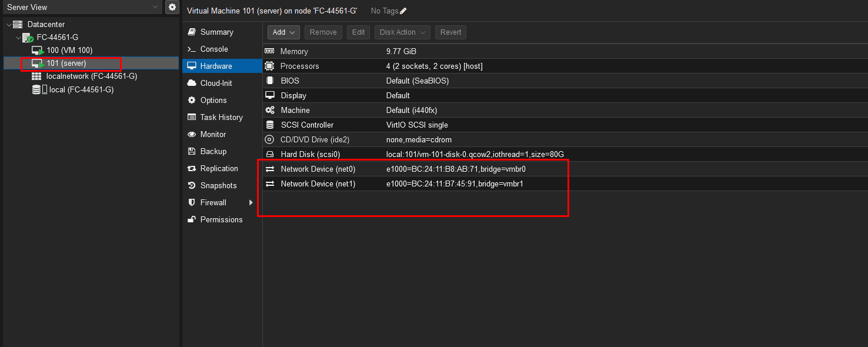Click the Edit button

tap(358, 32)
